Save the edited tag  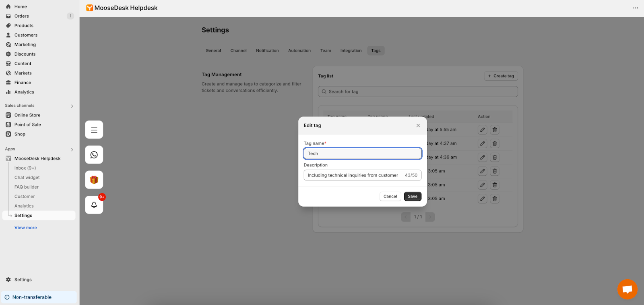tap(413, 197)
